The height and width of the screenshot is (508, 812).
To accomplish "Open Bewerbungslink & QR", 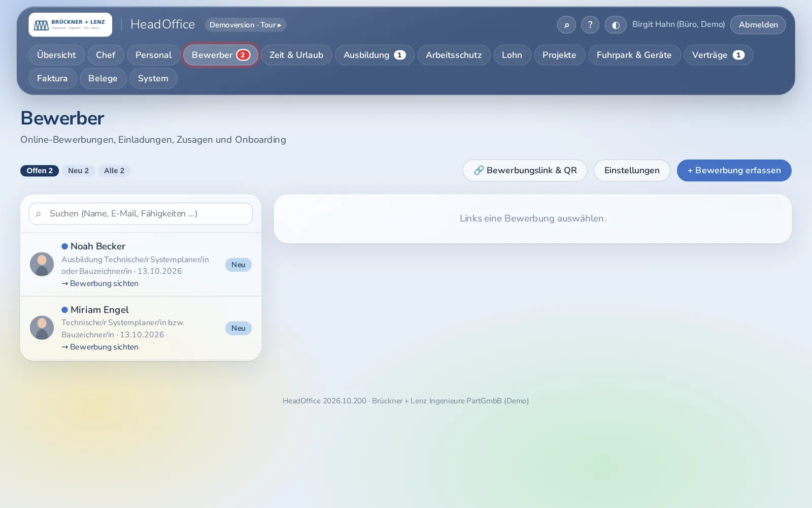I will click(525, 170).
